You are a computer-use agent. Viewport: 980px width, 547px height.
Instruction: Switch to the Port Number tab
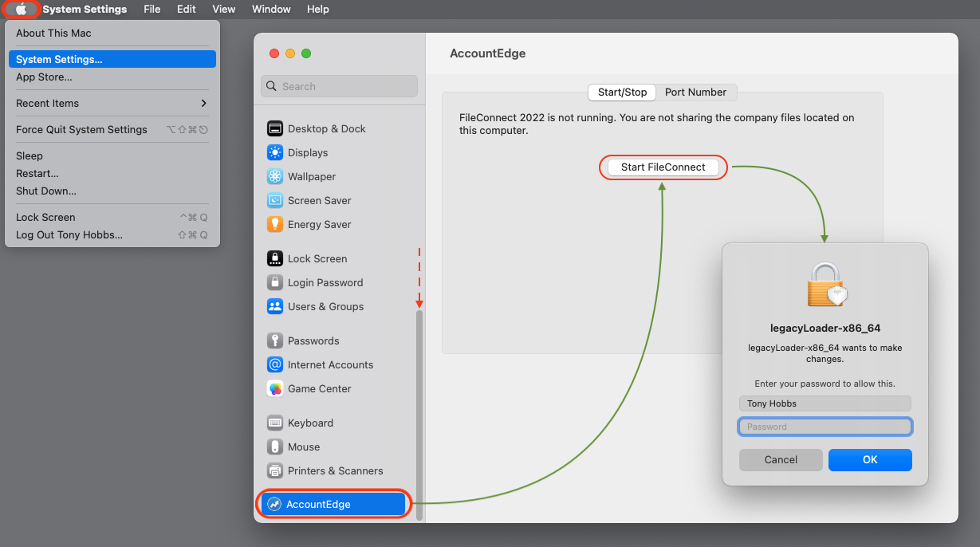pos(696,92)
